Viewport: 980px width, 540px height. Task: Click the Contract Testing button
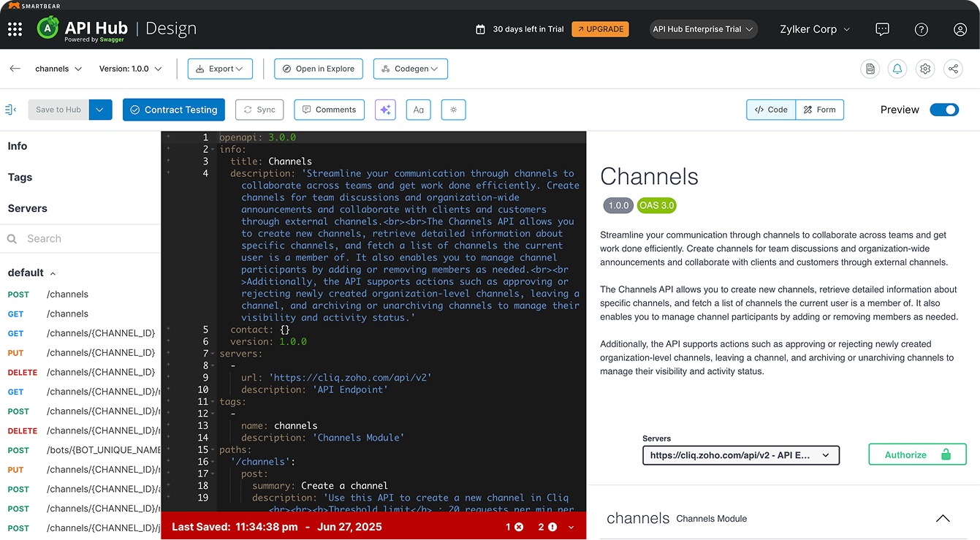[173, 110]
